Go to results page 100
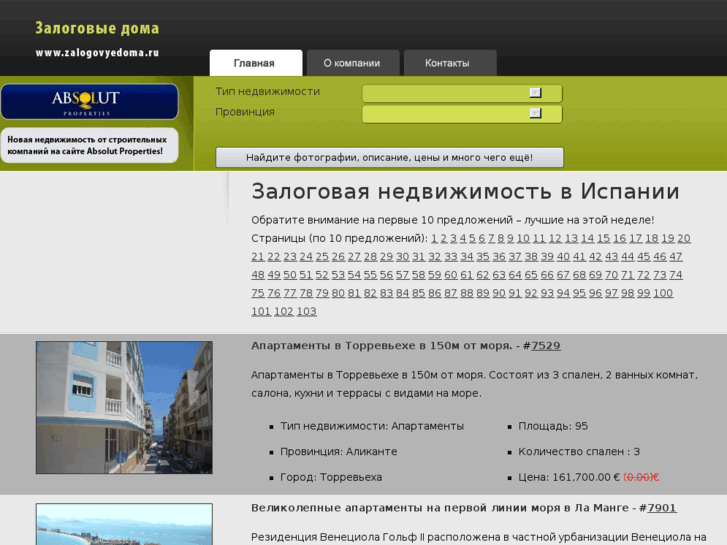The height and width of the screenshot is (545, 727). (663, 294)
